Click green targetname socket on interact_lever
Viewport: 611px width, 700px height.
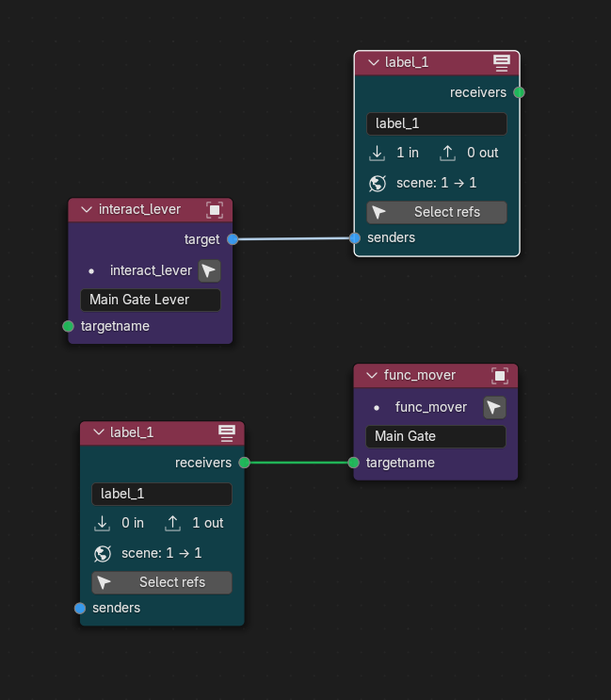tap(68, 326)
